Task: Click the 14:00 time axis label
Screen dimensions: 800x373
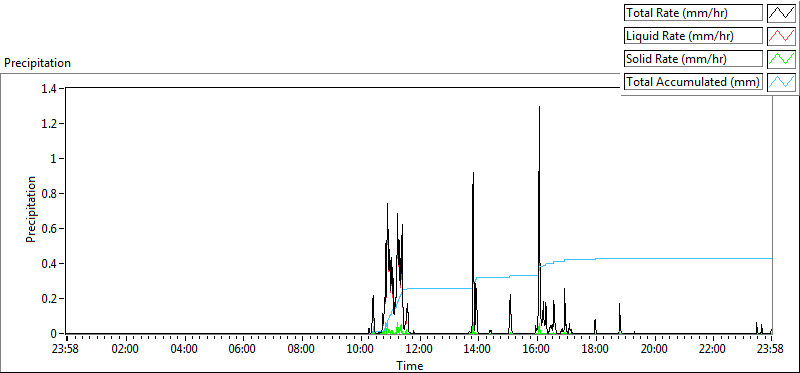Action: point(478,349)
